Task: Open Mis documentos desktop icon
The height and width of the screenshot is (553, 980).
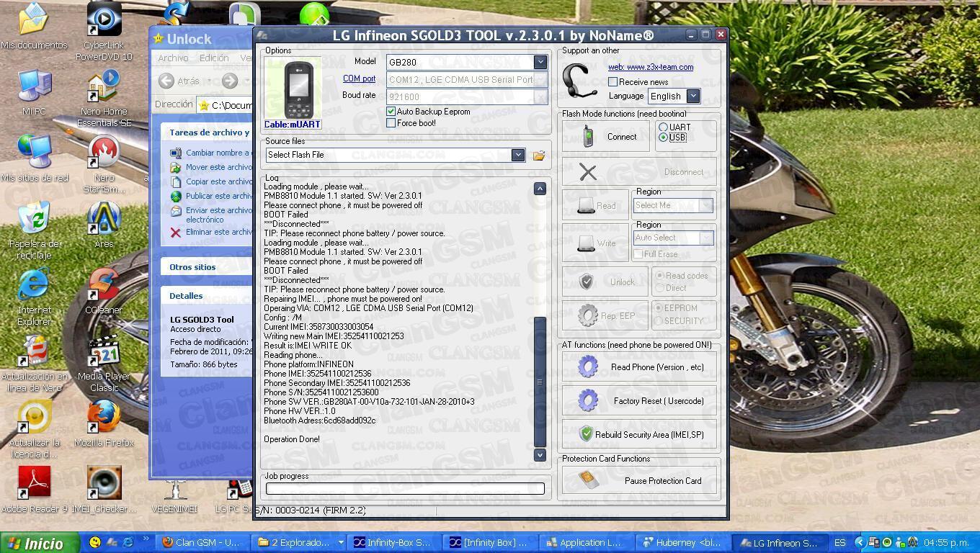Action: click(x=34, y=27)
